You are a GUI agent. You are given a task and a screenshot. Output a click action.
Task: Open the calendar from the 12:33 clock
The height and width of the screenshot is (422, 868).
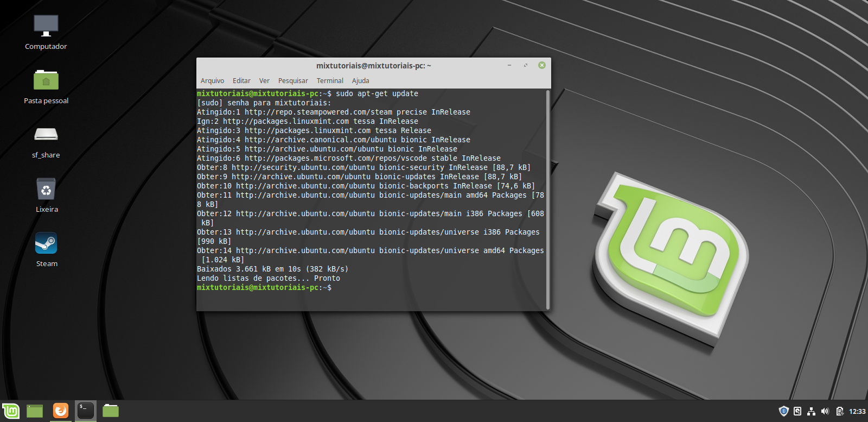[x=857, y=411]
